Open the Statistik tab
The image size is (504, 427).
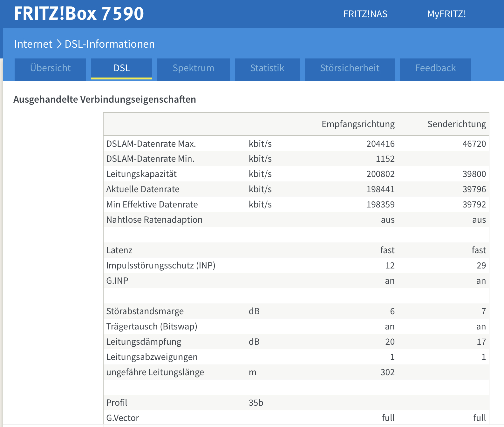pos(267,69)
